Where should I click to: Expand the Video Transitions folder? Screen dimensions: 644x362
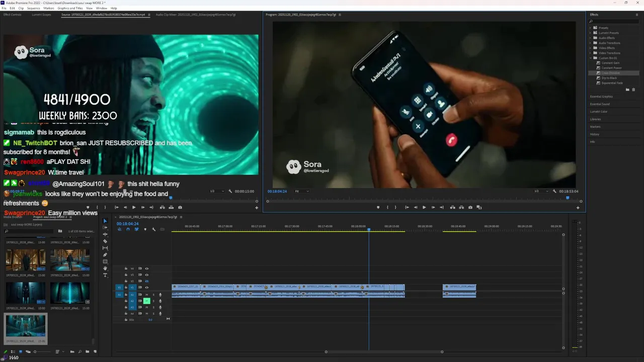click(x=590, y=53)
